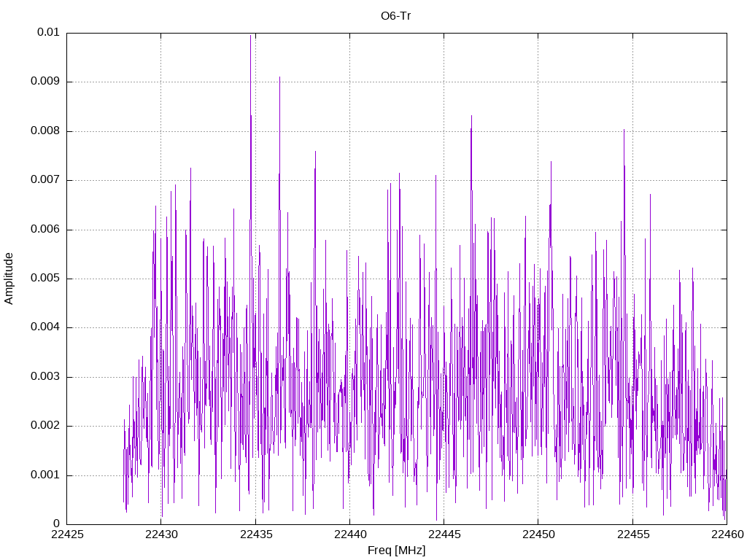
Task: Click the 0.008 y-axis tick label
Action: (45, 131)
